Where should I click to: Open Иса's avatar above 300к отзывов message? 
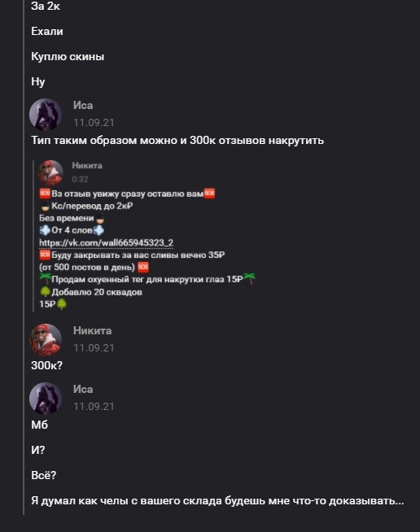(x=46, y=115)
